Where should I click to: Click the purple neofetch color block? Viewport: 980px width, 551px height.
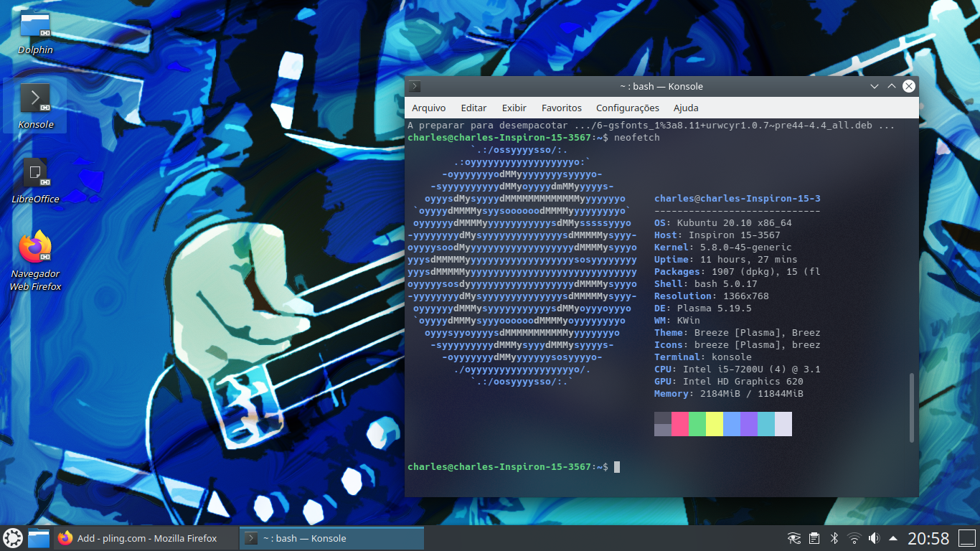point(749,423)
